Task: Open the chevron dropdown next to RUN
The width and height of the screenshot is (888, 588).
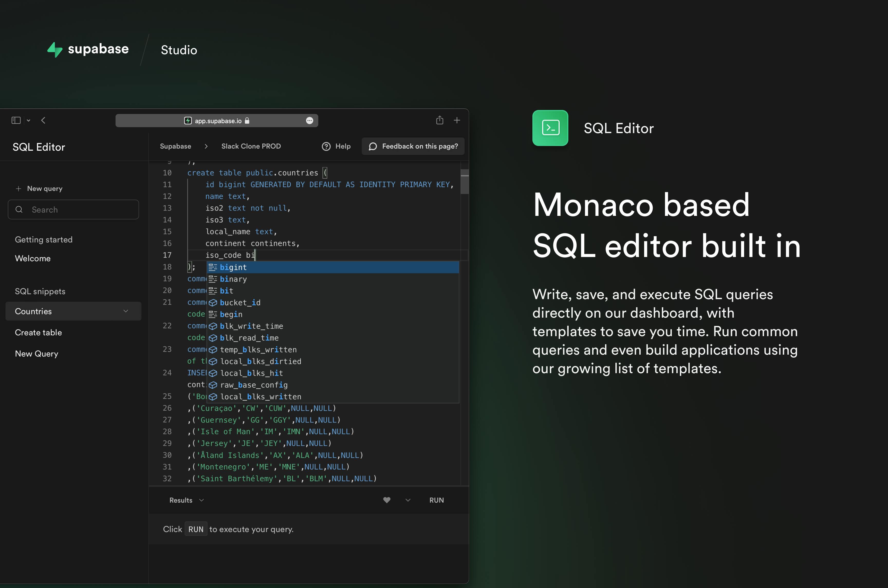Action: coord(408,500)
